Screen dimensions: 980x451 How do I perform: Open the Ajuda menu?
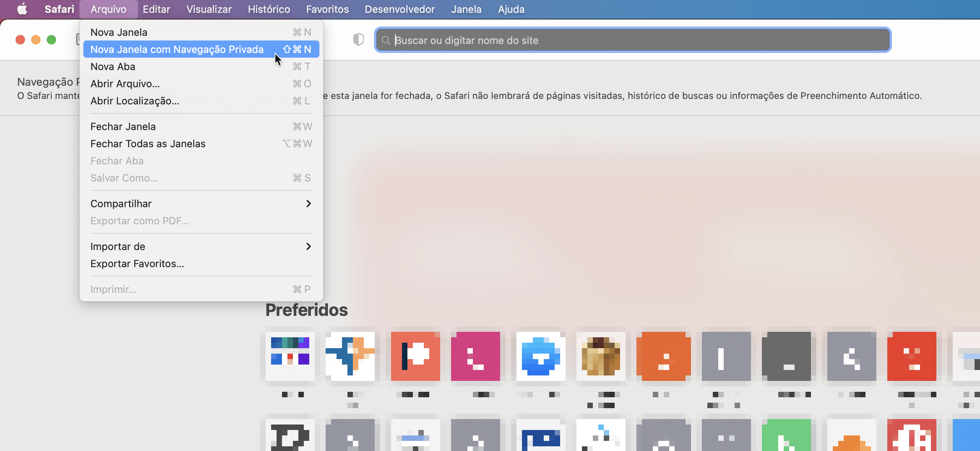pyautogui.click(x=511, y=9)
